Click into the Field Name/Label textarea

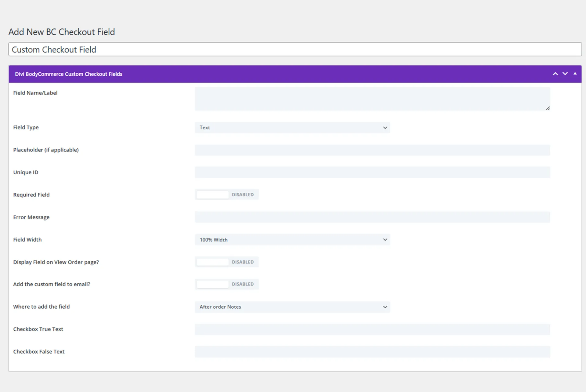pos(372,99)
